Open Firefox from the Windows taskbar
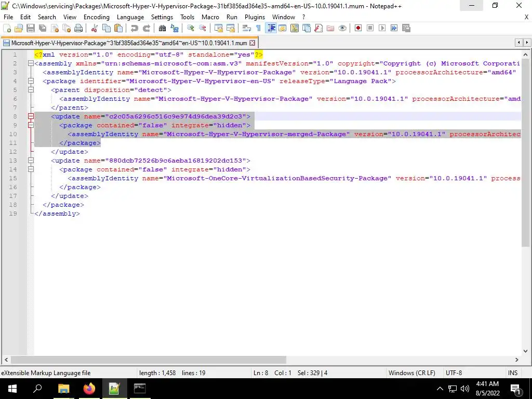Viewport: 532px width, 399px height. click(89, 389)
